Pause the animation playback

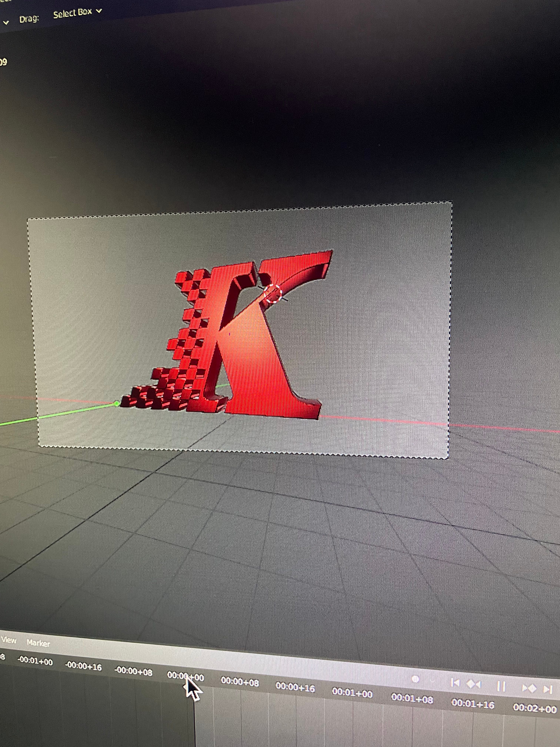(501, 686)
